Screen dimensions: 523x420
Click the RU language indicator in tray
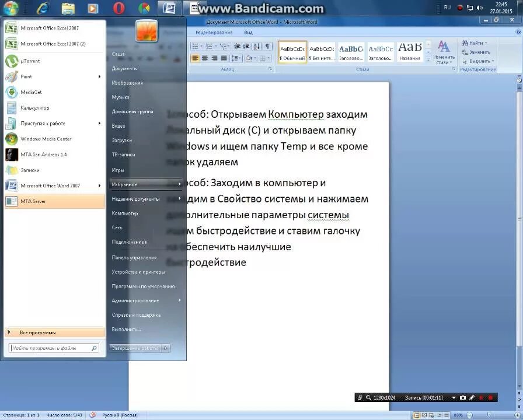point(447,8)
